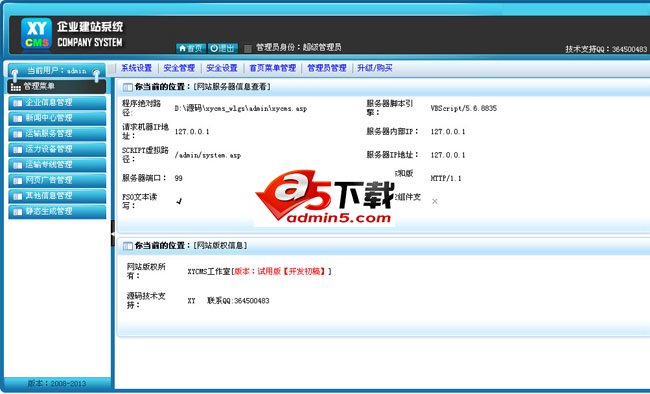The width and height of the screenshot is (650, 394).
Task: Click the server port value 99
Action: pyautogui.click(x=178, y=178)
